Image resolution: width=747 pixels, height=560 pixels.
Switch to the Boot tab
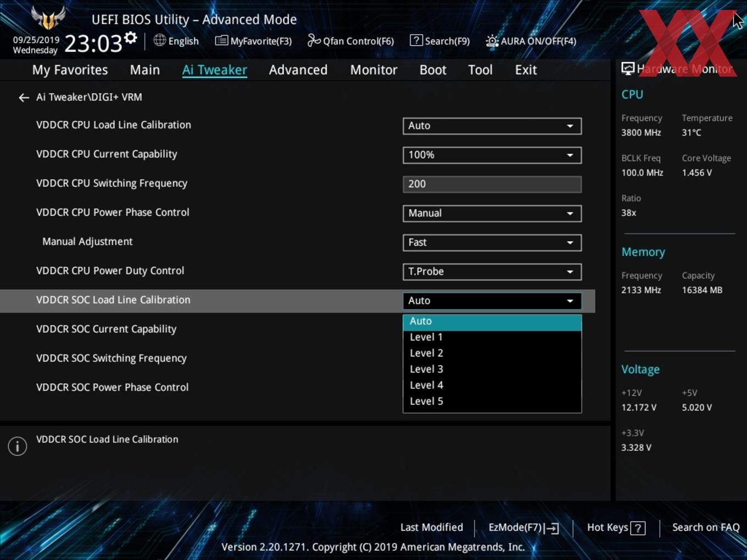coord(433,70)
